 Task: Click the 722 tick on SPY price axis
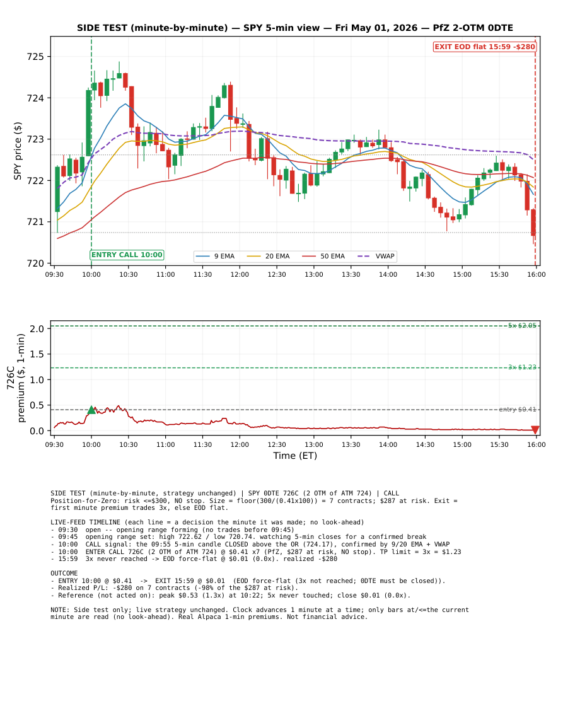(35, 181)
